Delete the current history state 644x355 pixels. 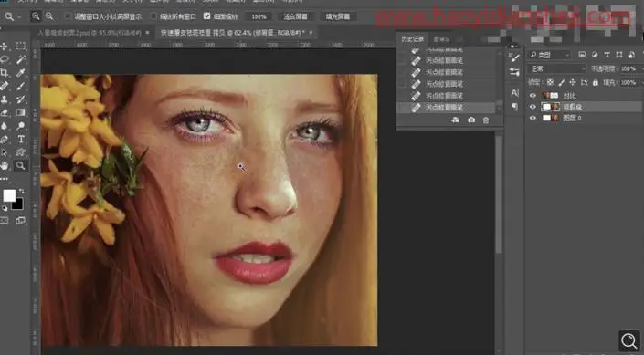click(x=486, y=120)
